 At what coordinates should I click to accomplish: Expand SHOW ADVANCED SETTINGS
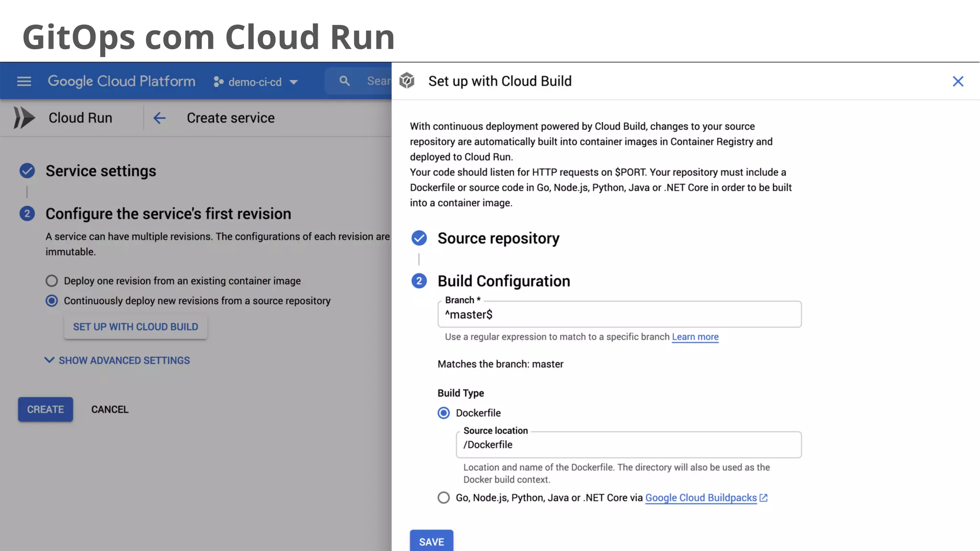(117, 360)
